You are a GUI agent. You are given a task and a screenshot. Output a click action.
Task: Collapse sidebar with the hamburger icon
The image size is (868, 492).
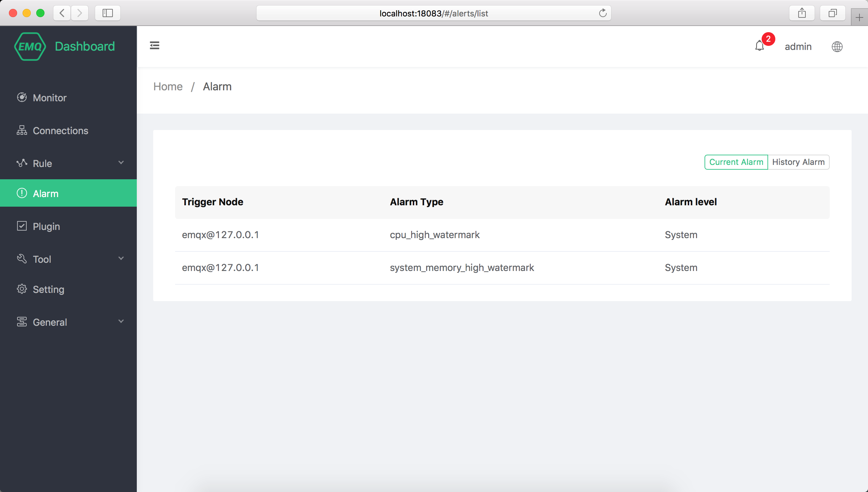[155, 46]
